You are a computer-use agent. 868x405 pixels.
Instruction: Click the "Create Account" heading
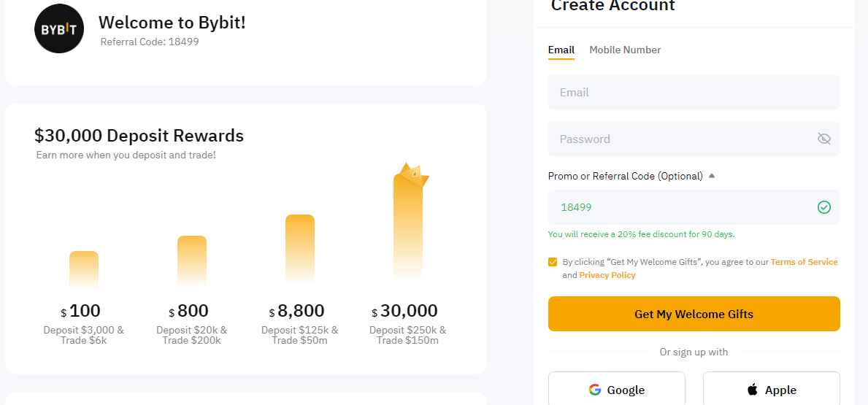tap(613, 6)
